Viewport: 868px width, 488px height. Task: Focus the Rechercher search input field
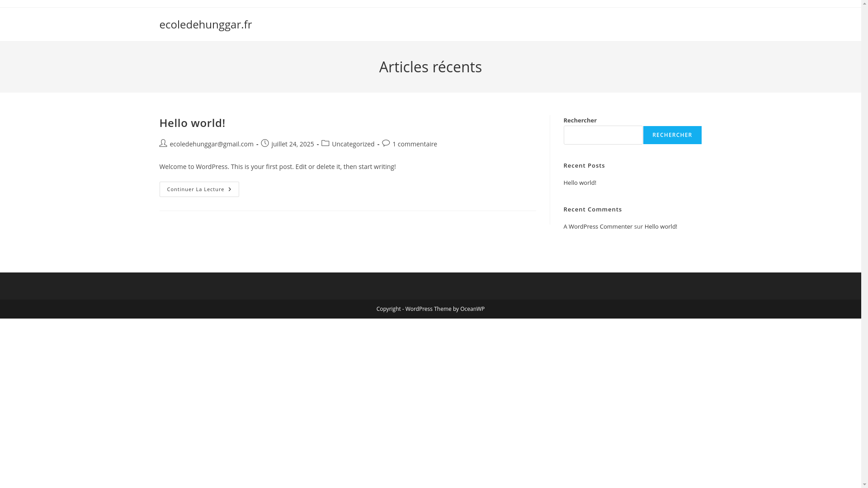click(603, 135)
